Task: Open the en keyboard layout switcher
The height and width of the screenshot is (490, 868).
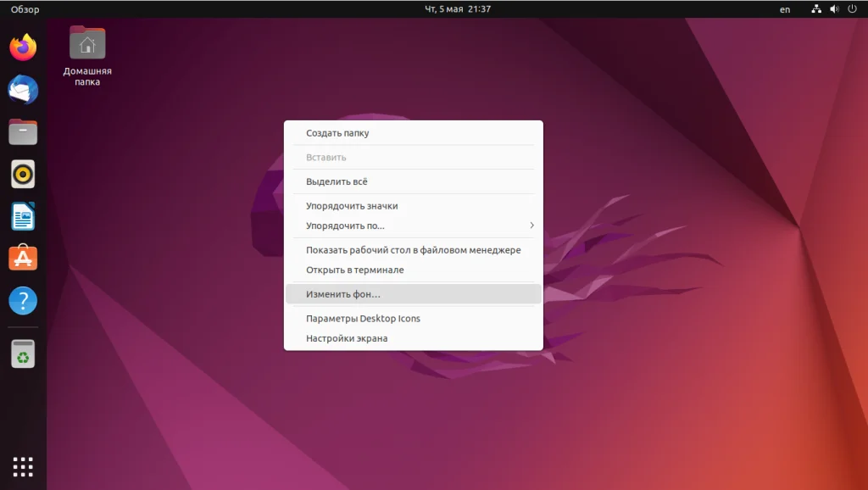Action: [x=784, y=9]
